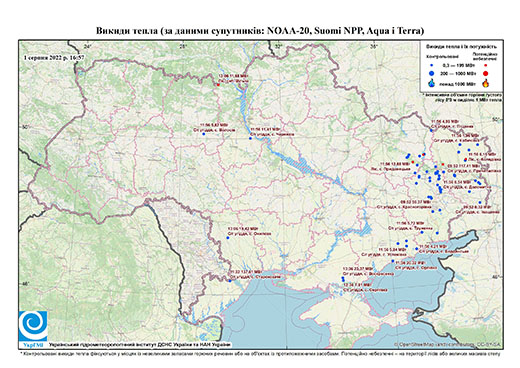The height and width of the screenshot is (368, 520).
Task: Click the small blue dot in legend
Action: [432, 65]
